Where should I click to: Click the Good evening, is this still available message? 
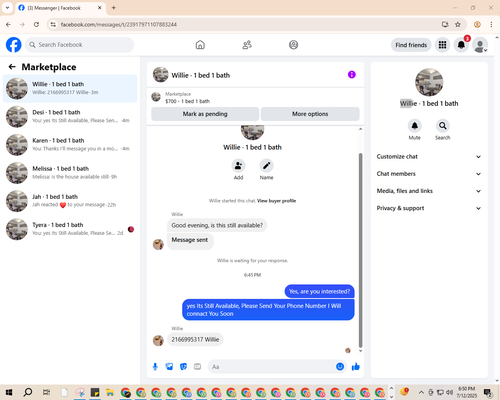217,225
